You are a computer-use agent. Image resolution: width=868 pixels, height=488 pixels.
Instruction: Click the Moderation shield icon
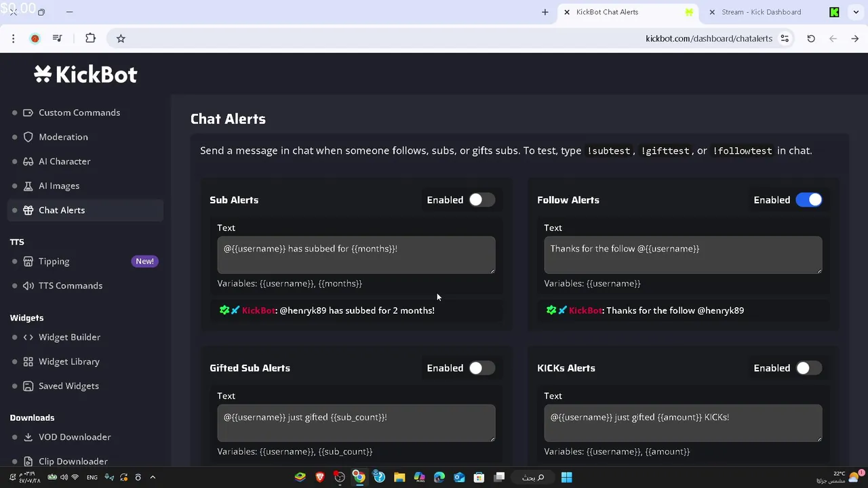[x=28, y=137]
